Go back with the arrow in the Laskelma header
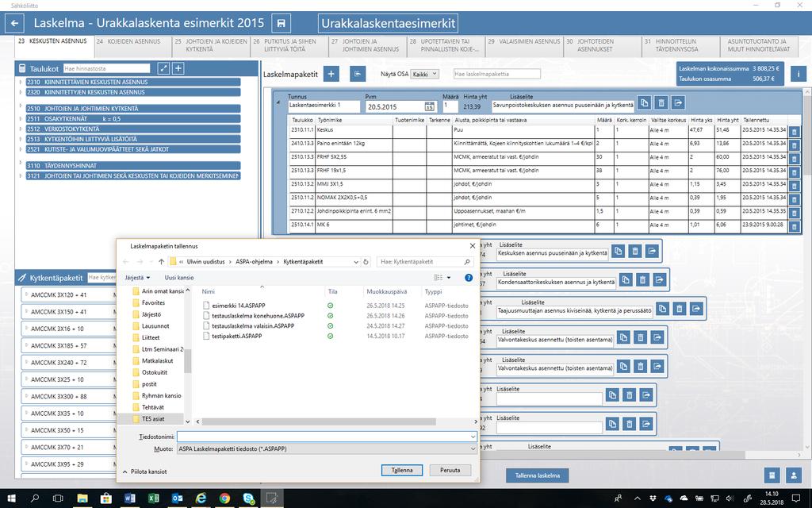 pos(14,23)
